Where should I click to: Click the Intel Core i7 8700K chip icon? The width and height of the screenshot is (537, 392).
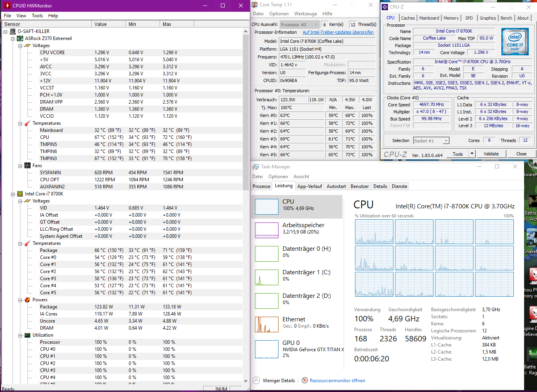coord(20,194)
